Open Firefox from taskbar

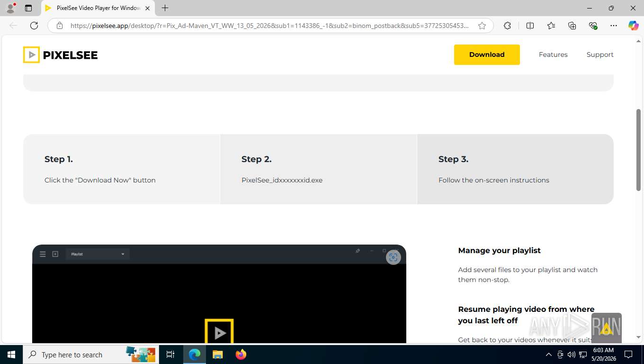241,355
